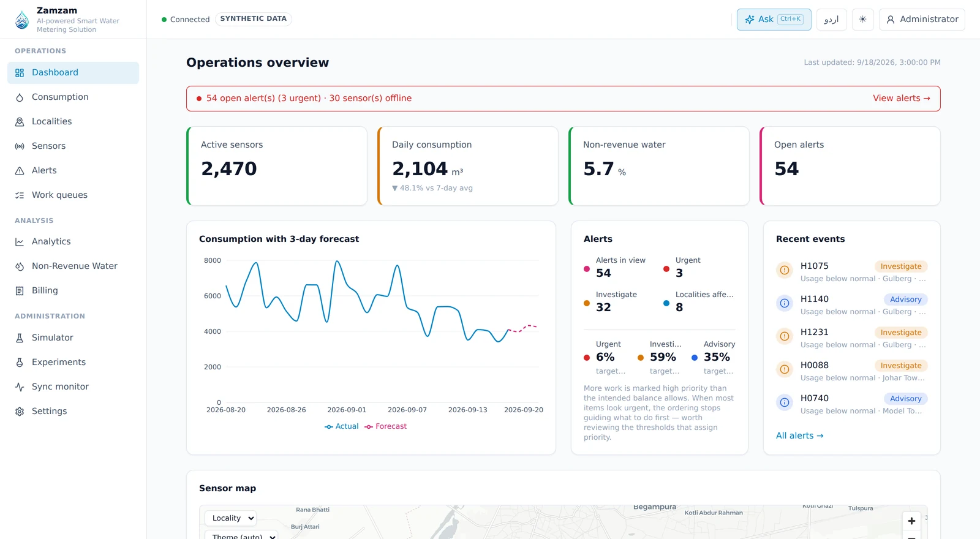Click the SYNTHETIC DATA badge

[x=254, y=19]
